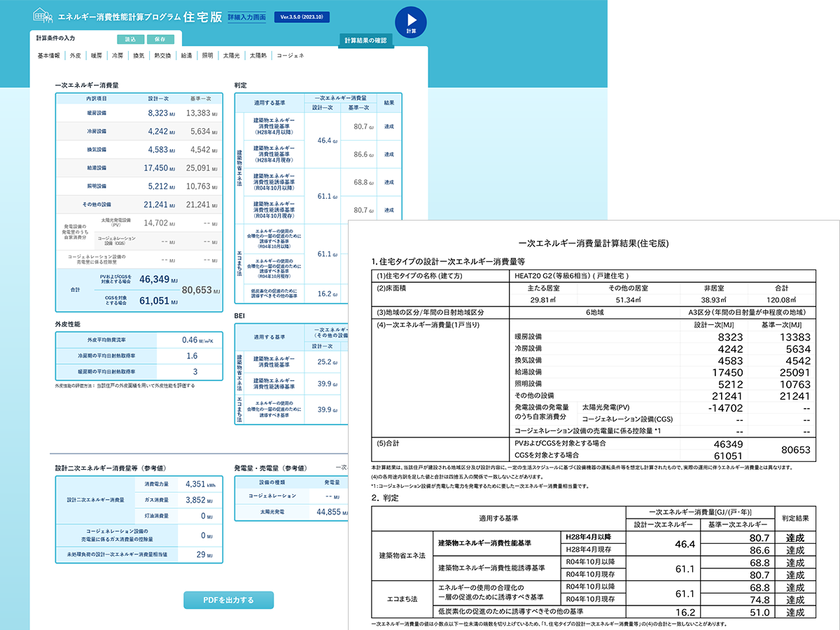Click the 4,542 MJ ventilation baseline value
Screen dimensions: 840x630
click(x=204, y=150)
